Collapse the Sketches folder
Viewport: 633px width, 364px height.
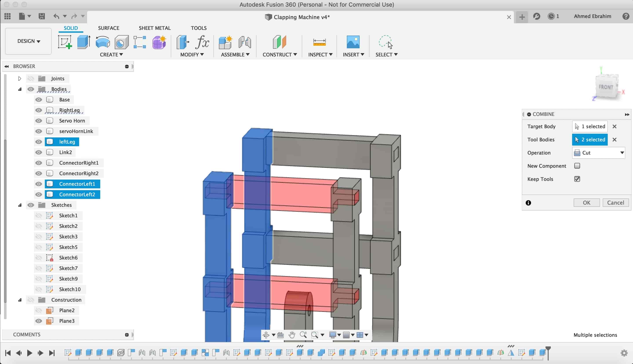pos(20,205)
